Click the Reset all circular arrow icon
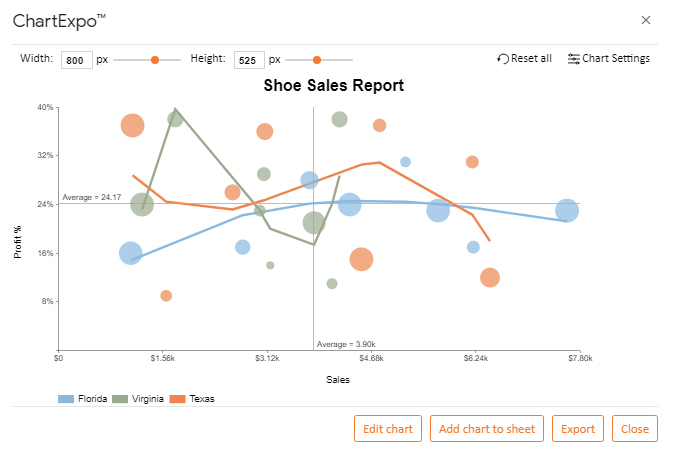 pos(502,59)
